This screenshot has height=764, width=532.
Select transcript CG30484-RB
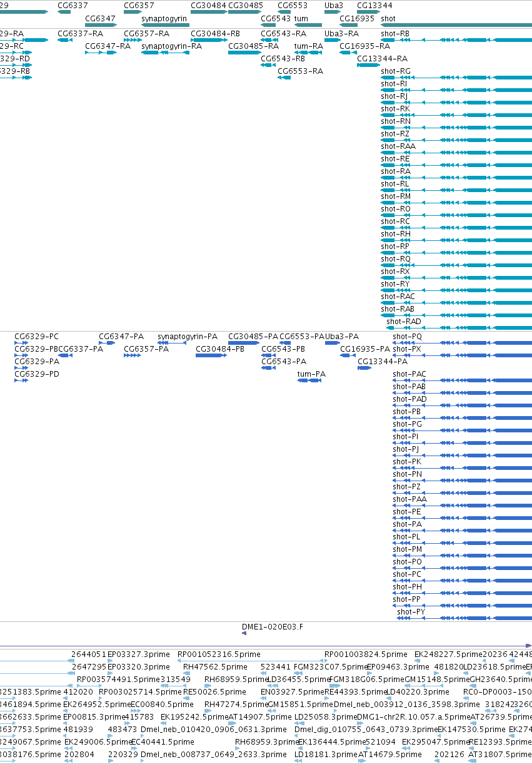(215, 34)
